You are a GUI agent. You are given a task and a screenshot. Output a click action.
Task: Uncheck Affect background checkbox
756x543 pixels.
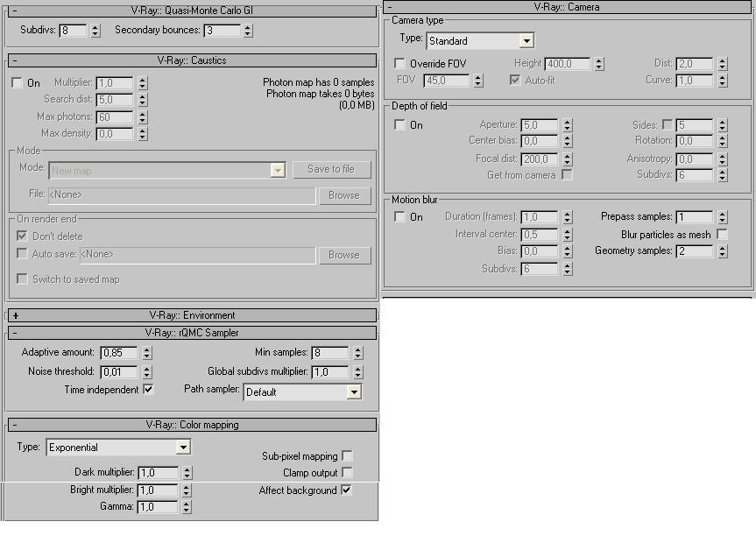[x=346, y=490]
